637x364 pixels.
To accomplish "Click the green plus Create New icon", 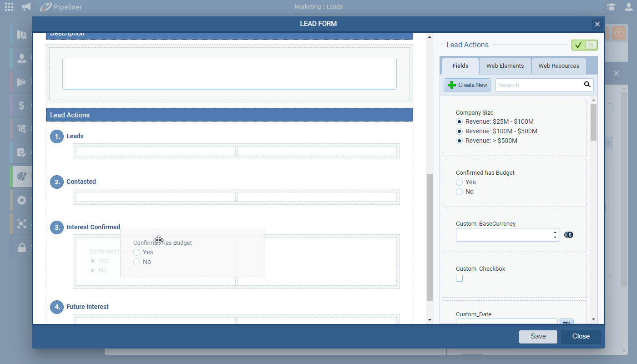I will [x=451, y=85].
